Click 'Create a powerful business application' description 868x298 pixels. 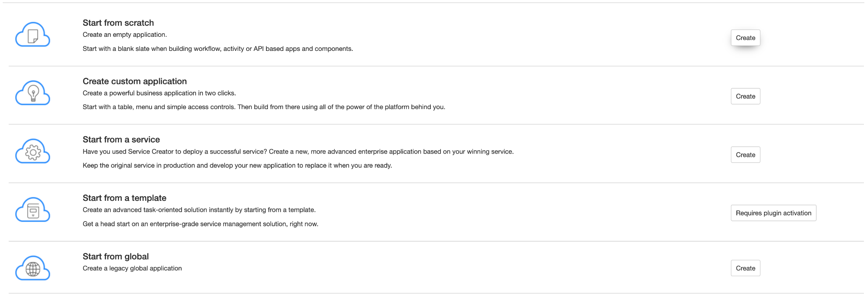159,93
